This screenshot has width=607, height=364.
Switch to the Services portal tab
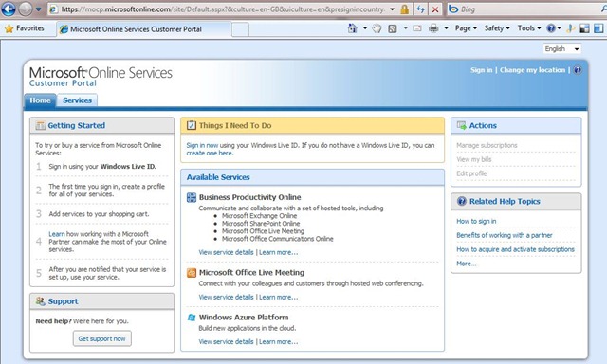[x=77, y=100]
